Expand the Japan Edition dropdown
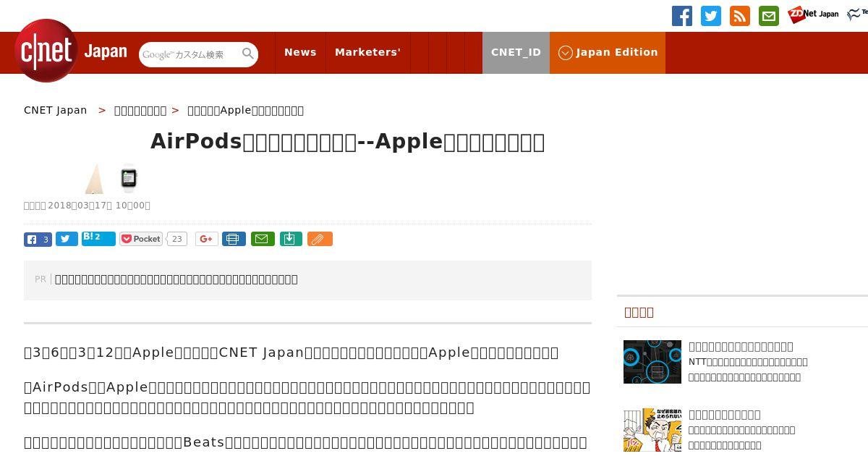 [x=608, y=52]
